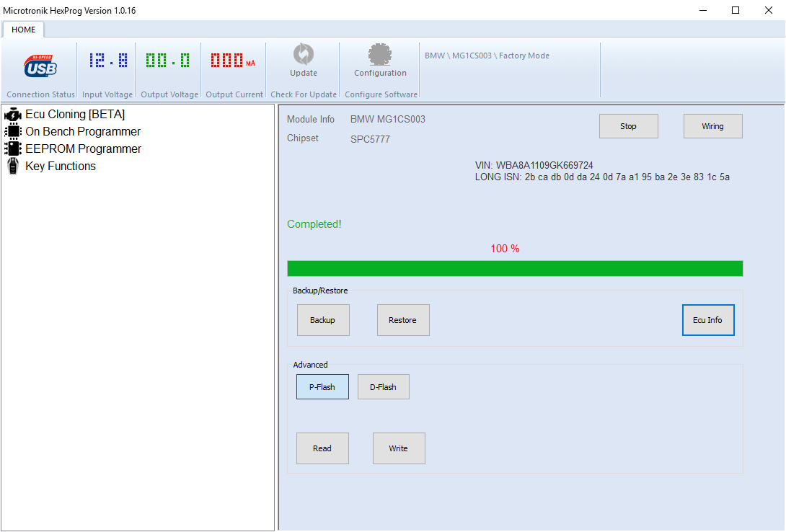Click the Restore button
Screen dimensions: 786x532
pos(403,320)
